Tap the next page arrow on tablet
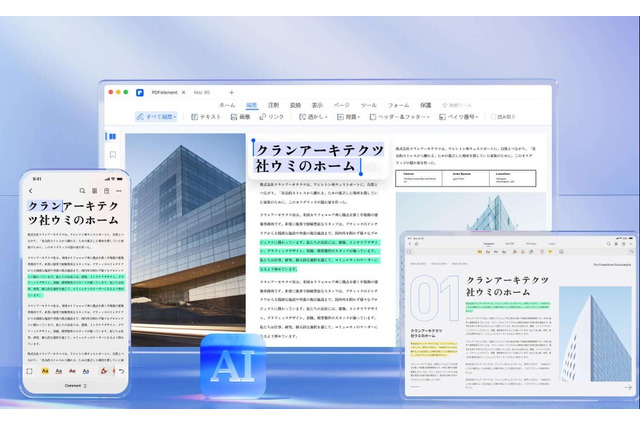This screenshot has width=640, height=426. click(x=628, y=387)
